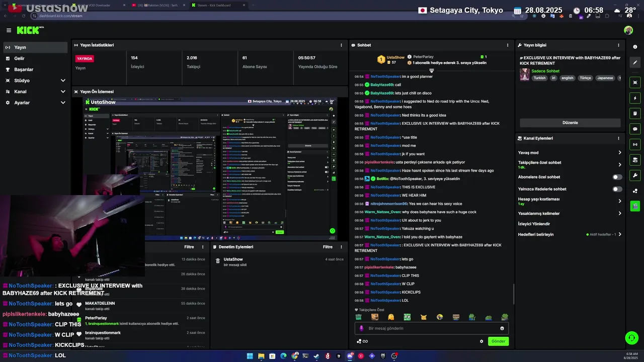
Task: Open Takipçilere özel sohbet settings
Action: (x=570, y=164)
